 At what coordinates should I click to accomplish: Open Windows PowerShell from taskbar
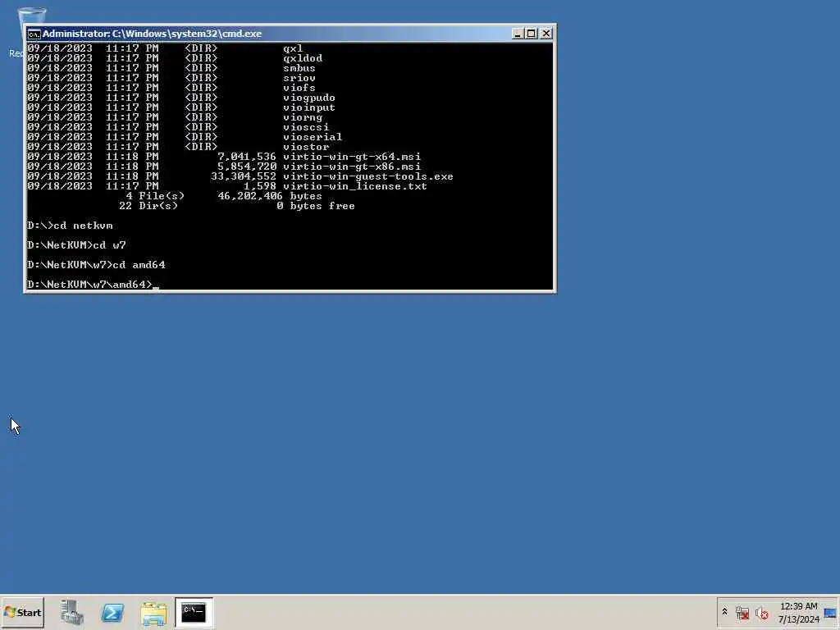pyautogui.click(x=112, y=612)
